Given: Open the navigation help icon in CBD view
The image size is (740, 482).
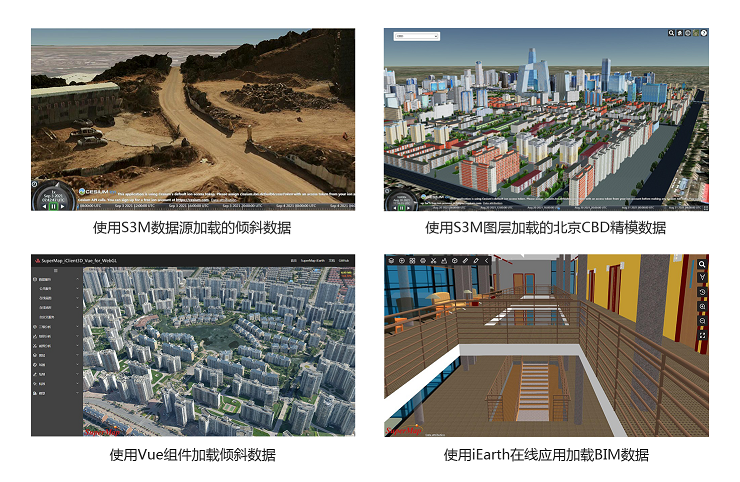Looking at the screenshot, I should click(704, 33).
